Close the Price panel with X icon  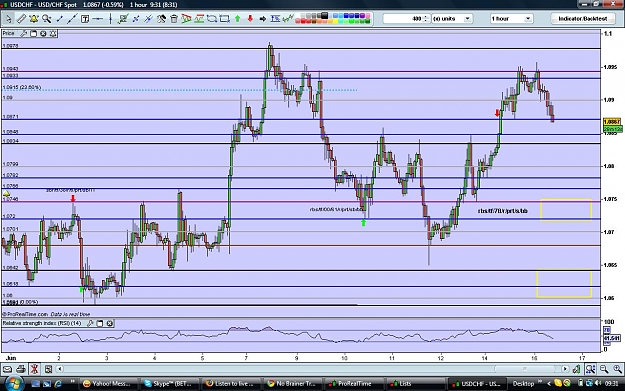point(43,33)
